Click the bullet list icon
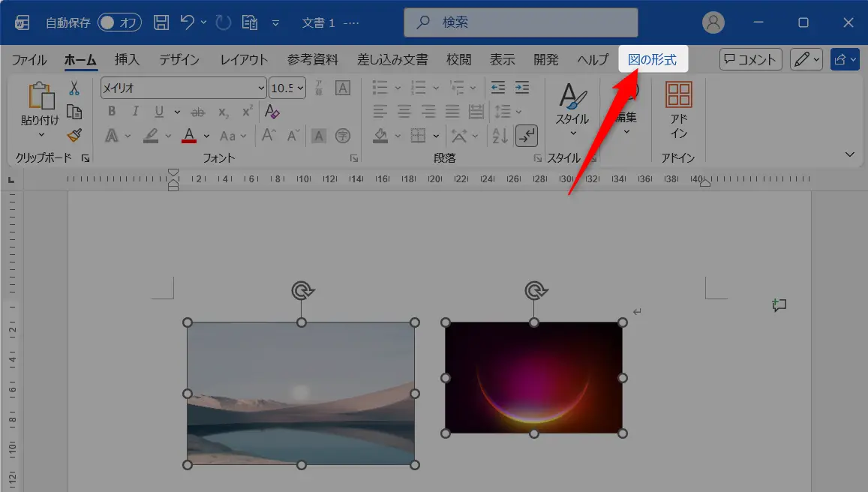This screenshot has height=492, width=868. point(380,88)
